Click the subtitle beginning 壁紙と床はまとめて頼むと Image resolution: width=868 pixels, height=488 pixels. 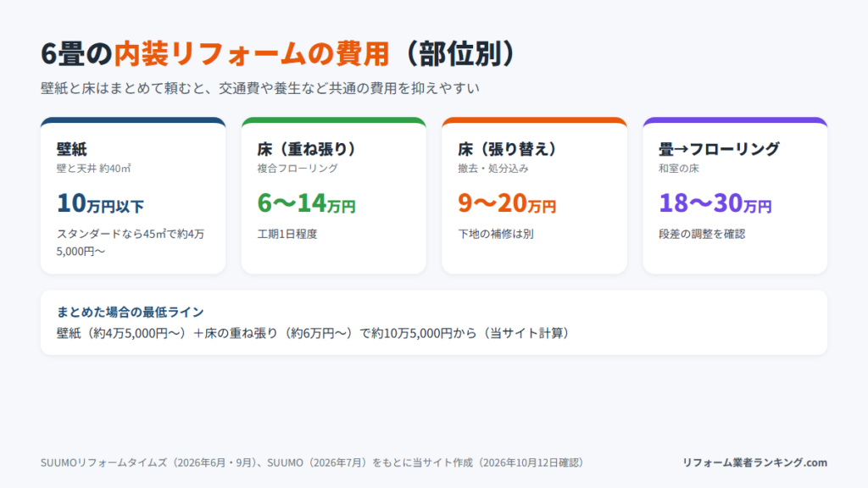pyautogui.click(x=259, y=88)
